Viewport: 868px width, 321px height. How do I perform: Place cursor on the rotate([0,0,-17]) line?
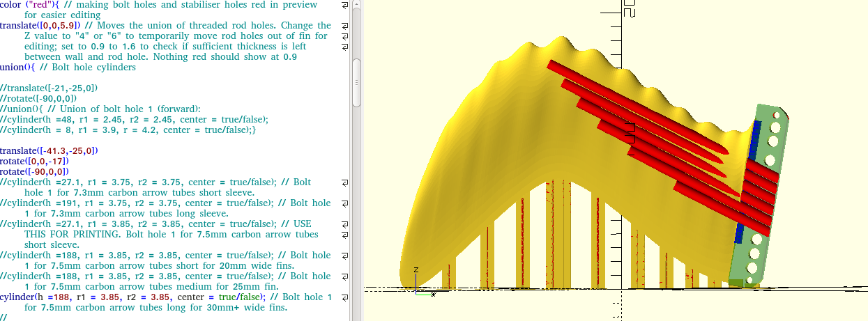coord(34,162)
